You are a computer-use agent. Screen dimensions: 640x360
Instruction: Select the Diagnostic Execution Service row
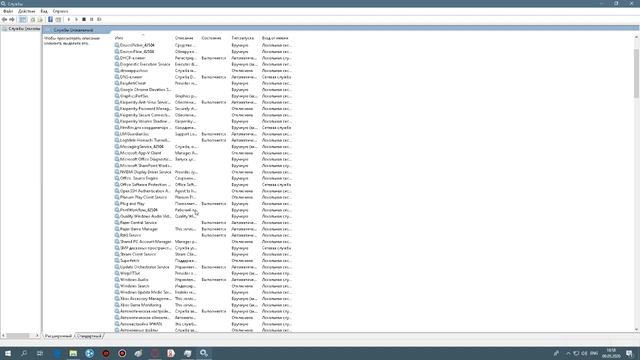(203, 64)
